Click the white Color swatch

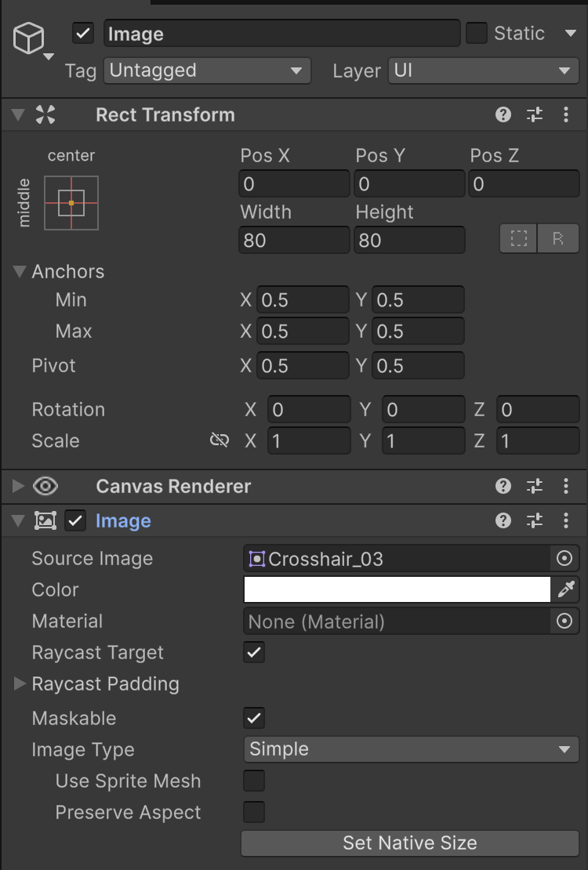397,590
